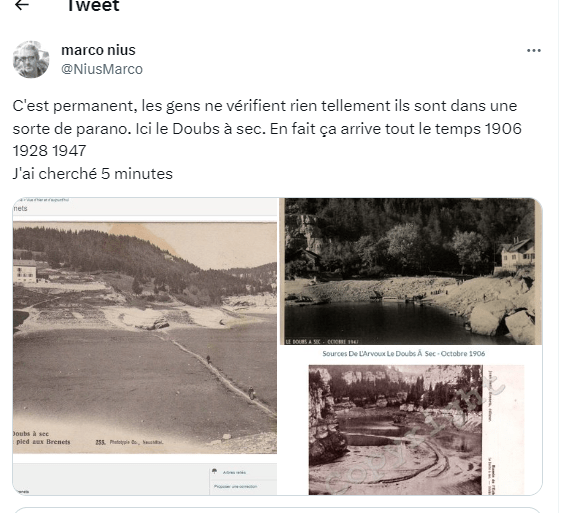Viewport: 575px width, 513px height.
Task: Open the marco nius display name
Action: point(98,50)
